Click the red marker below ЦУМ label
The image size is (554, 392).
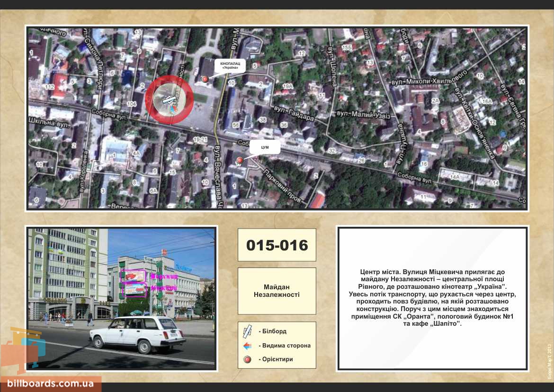tap(240, 160)
